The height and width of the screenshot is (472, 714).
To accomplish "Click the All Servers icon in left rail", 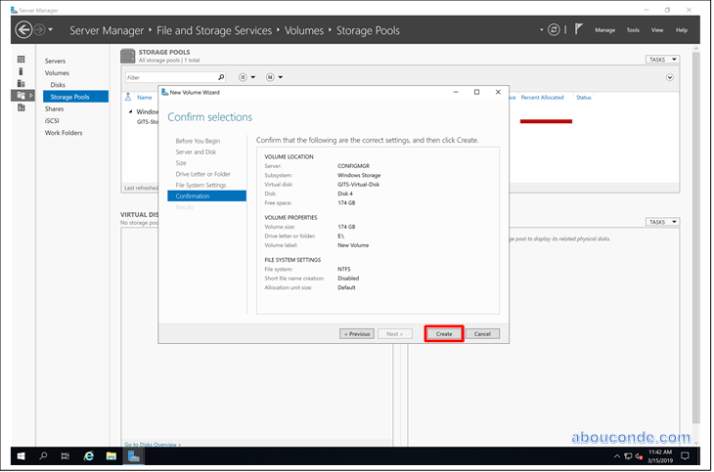I will click(x=21, y=84).
